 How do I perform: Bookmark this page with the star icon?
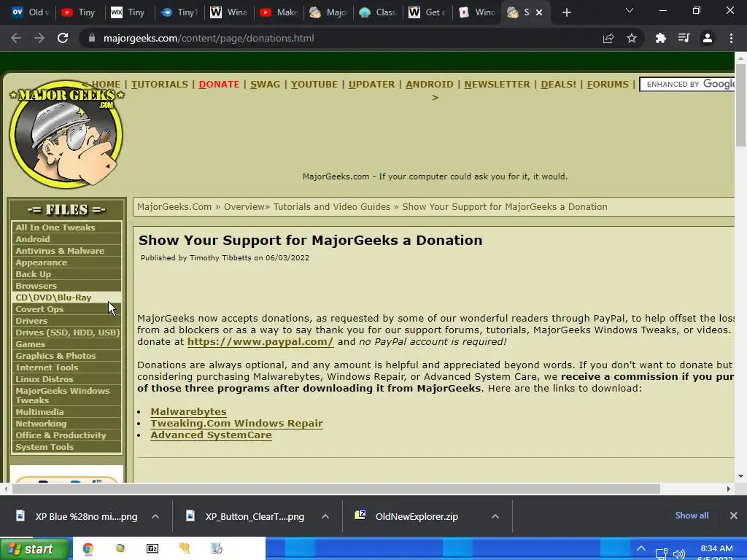[632, 38]
